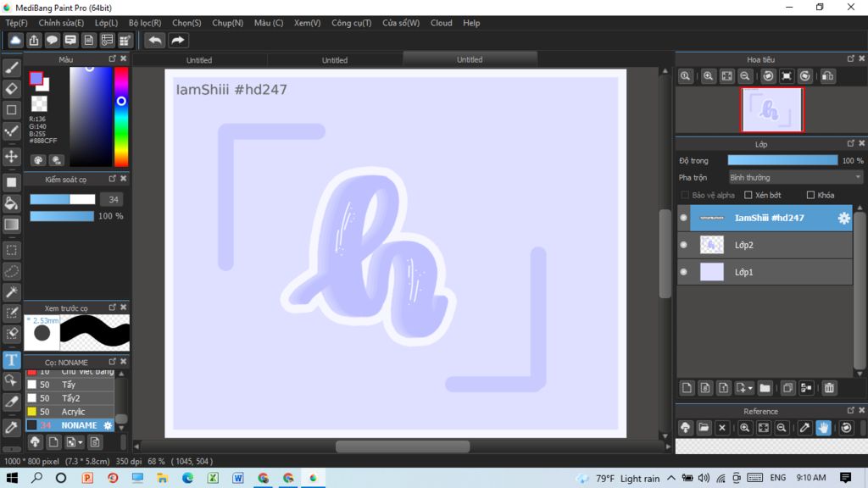This screenshot has width=868, height=488.
Task: Click the Undo arrow
Action: (x=155, y=41)
